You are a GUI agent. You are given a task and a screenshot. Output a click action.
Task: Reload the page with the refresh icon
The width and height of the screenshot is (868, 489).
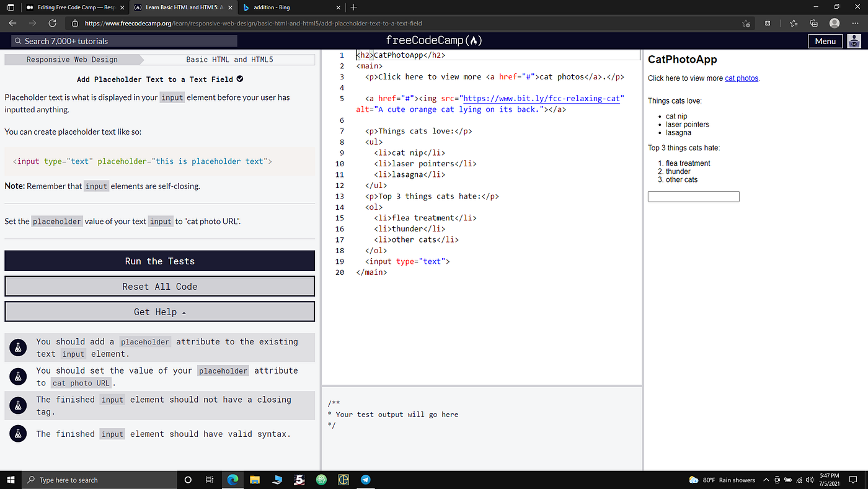point(52,24)
